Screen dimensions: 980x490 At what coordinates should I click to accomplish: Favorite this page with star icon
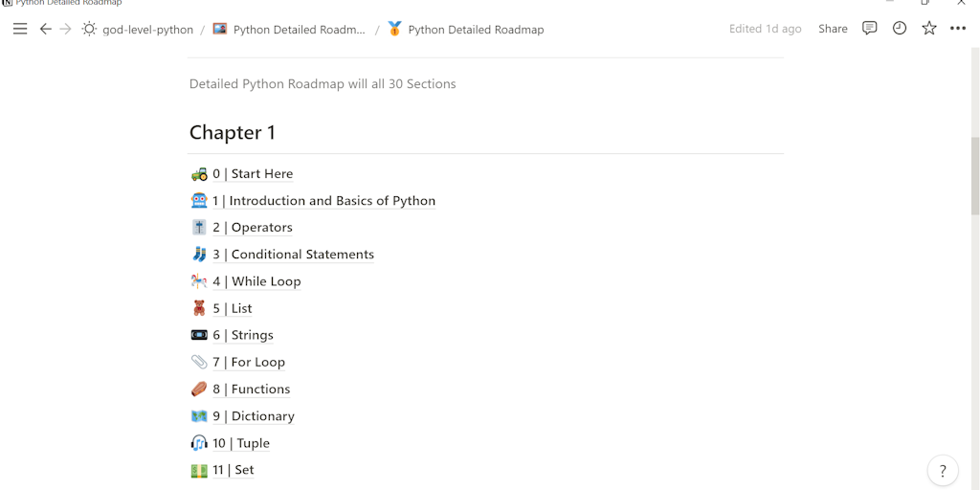929,28
